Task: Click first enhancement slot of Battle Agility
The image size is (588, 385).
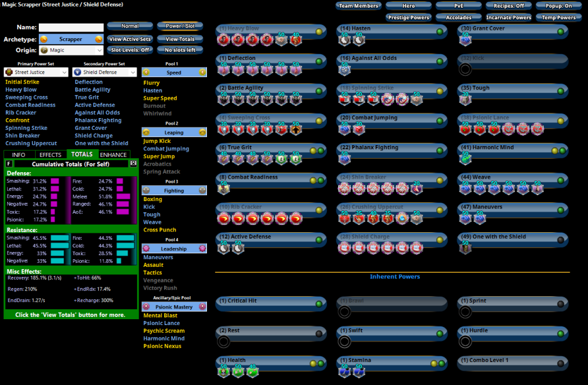Action: click(223, 99)
